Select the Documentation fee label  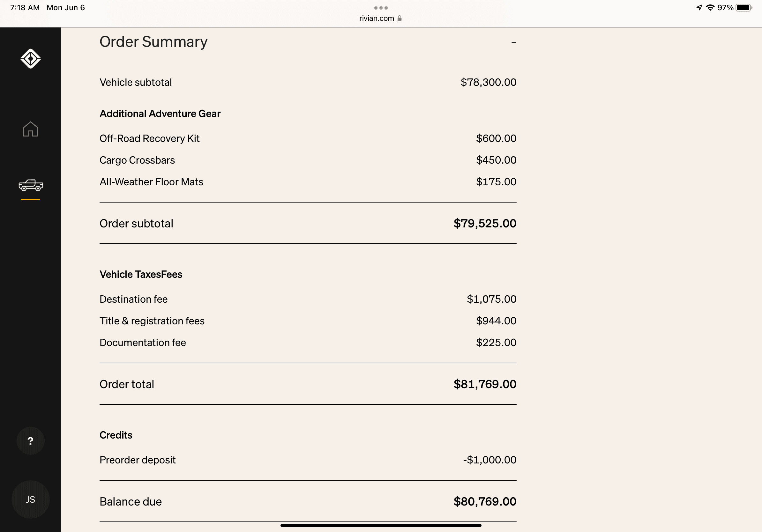point(143,343)
